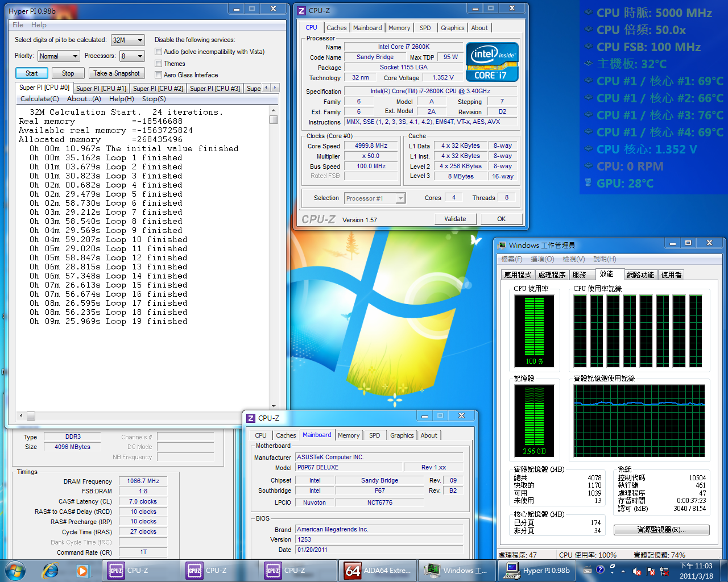Enable the Audio service checkbox
This screenshot has height=582, width=728.
[x=159, y=52]
